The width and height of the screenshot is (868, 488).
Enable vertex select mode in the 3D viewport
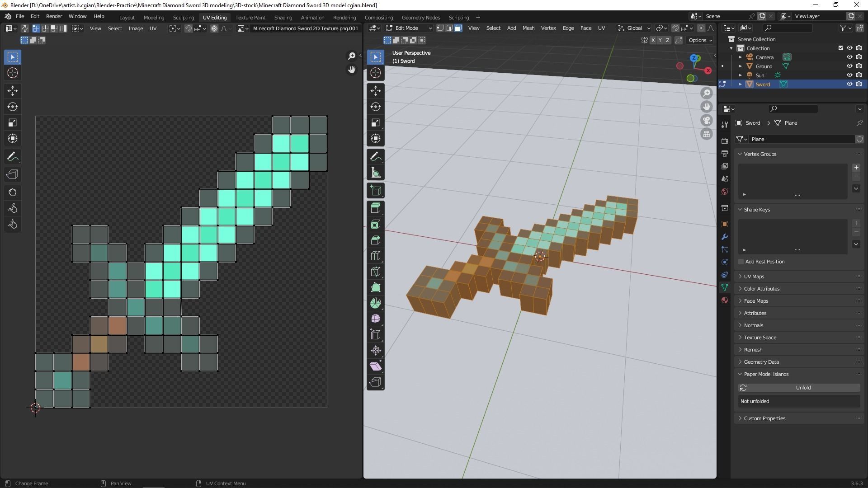[440, 28]
